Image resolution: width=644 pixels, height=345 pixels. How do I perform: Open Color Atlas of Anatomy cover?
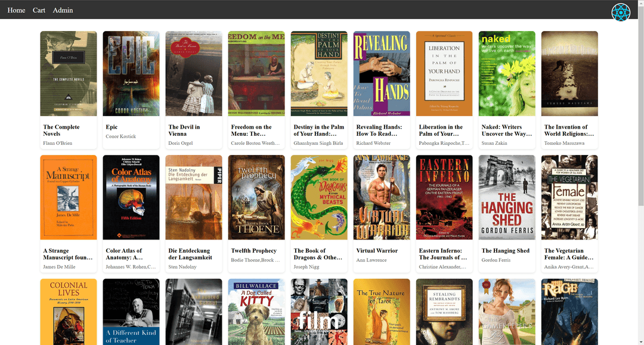pyautogui.click(x=131, y=197)
